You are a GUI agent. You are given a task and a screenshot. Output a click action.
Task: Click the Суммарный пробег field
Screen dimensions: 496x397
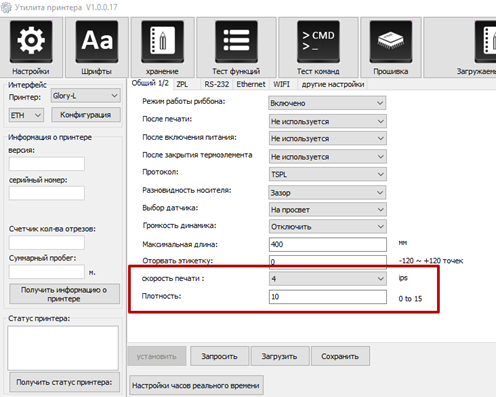[47, 272]
